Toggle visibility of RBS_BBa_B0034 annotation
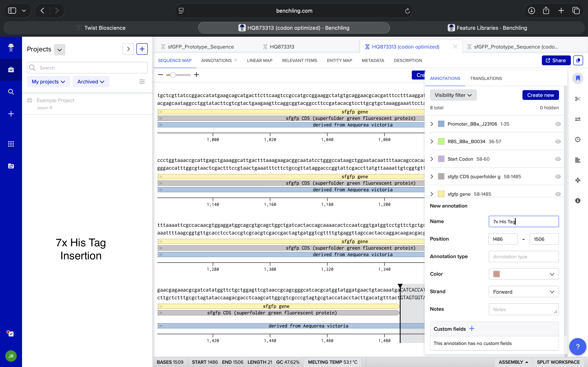The image size is (588, 367). 558,141
